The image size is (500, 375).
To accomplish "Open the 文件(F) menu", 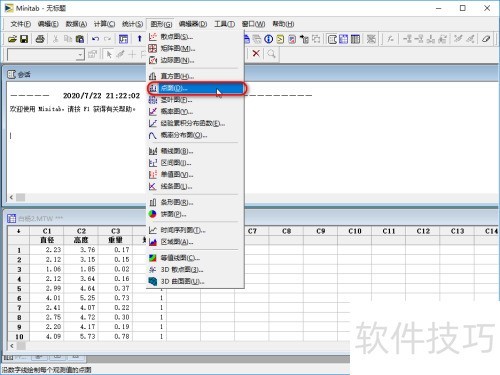I will [21, 24].
